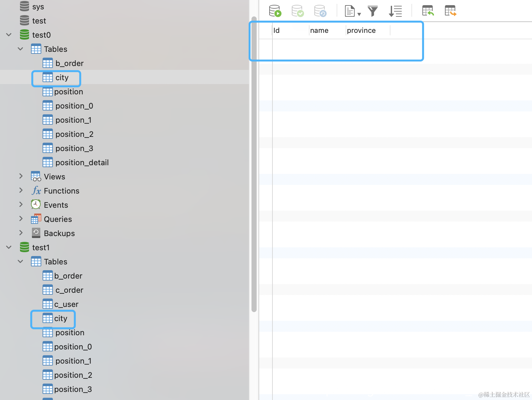Image resolution: width=532 pixels, height=400 pixels.
Task: Select position_3 table in test1
Action: click(73, 389)
